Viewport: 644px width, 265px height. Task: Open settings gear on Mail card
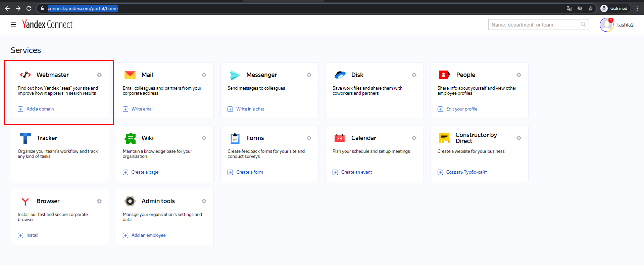[x=204, y=75]
